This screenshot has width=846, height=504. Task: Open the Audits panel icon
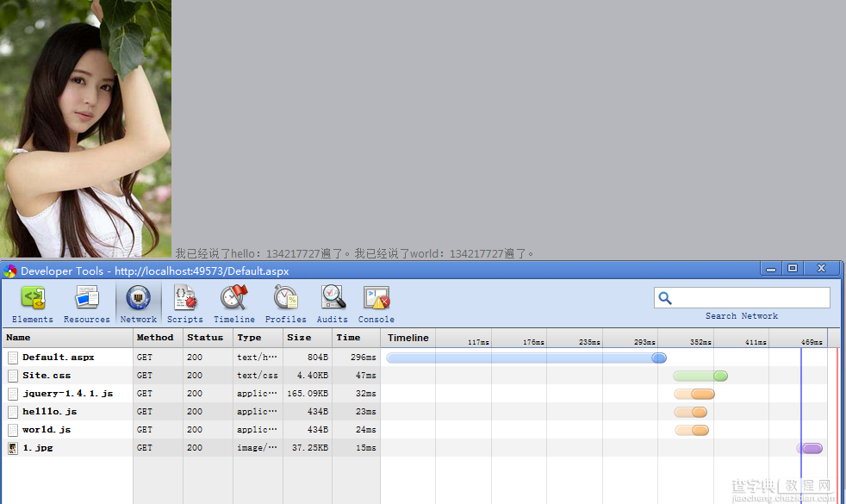(333, 298)
